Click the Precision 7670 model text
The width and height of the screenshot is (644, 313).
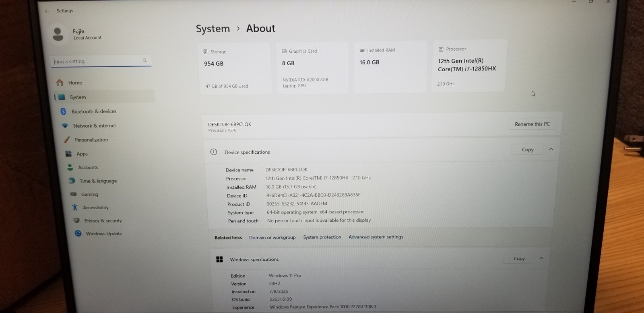pos(222,130)
